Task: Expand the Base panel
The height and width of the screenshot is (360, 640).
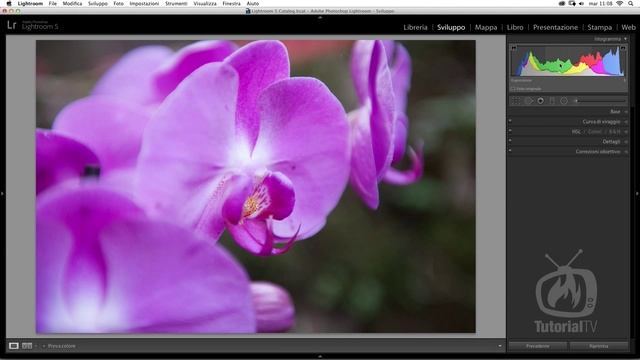Action: coord(626,112)
